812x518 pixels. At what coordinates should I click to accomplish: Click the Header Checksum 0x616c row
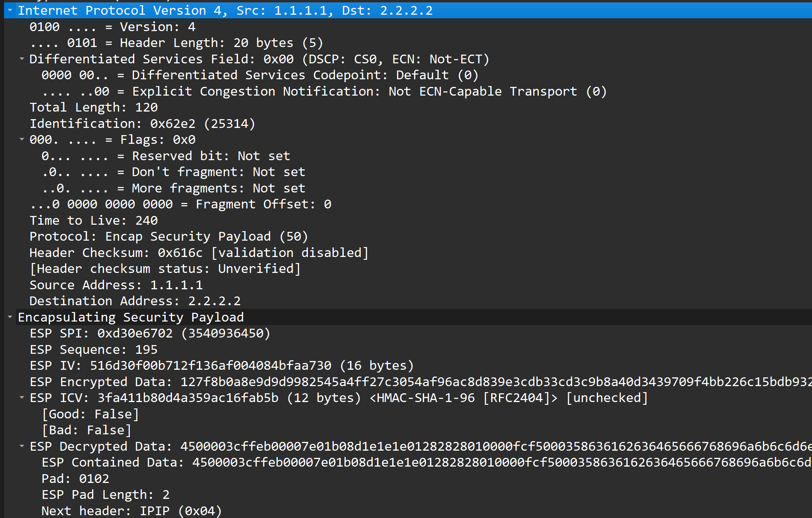click(x=199, y=253)
